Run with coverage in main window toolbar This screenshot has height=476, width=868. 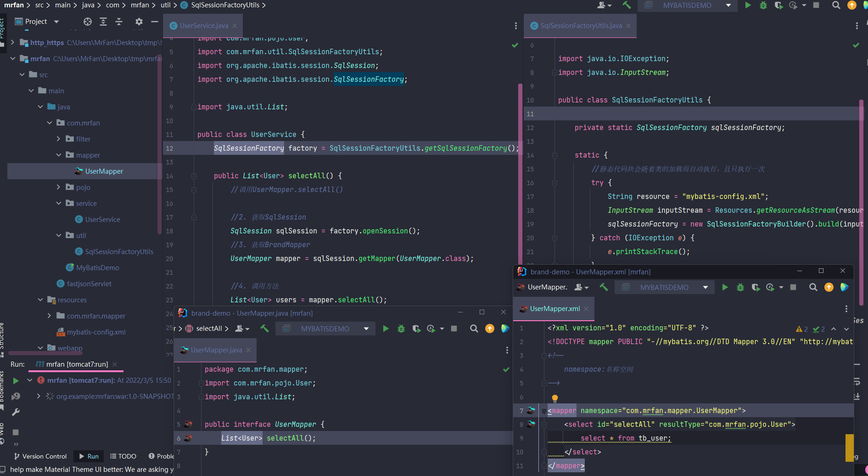point(778,5)
